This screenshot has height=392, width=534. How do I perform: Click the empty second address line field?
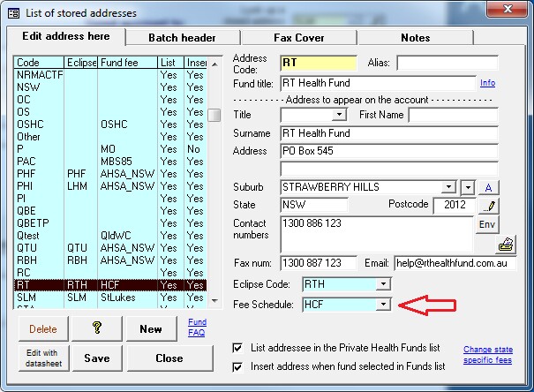[x=389, y=169]
